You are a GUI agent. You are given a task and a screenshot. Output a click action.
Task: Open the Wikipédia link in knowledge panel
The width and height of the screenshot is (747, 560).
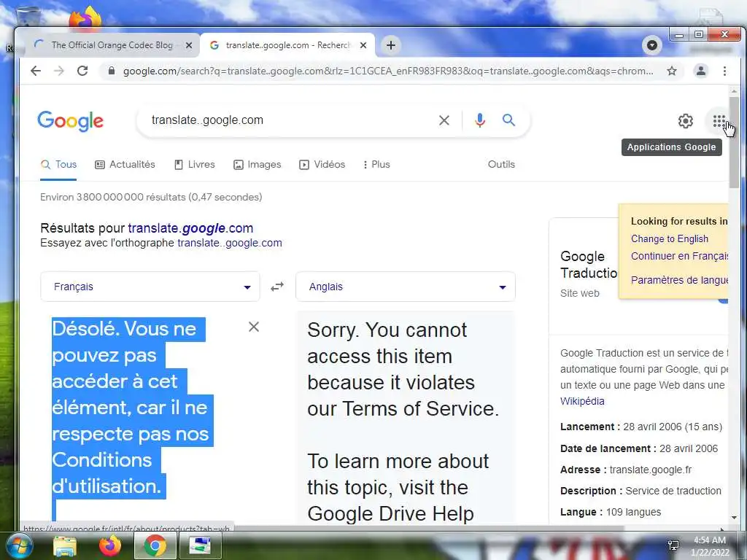582,401
